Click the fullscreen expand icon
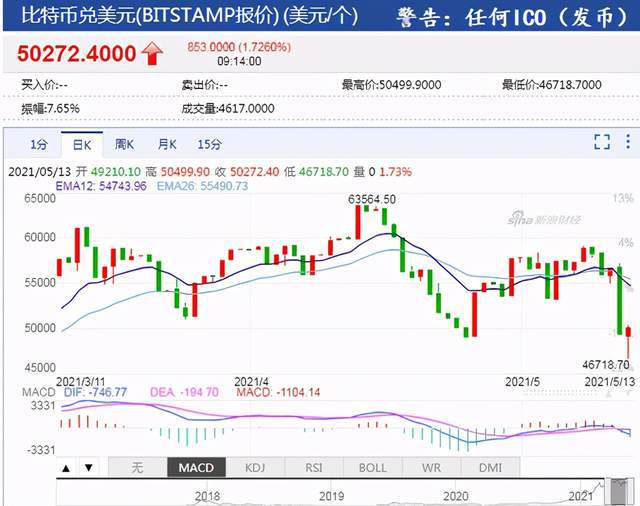640x506 pixels. pos(602,142)
